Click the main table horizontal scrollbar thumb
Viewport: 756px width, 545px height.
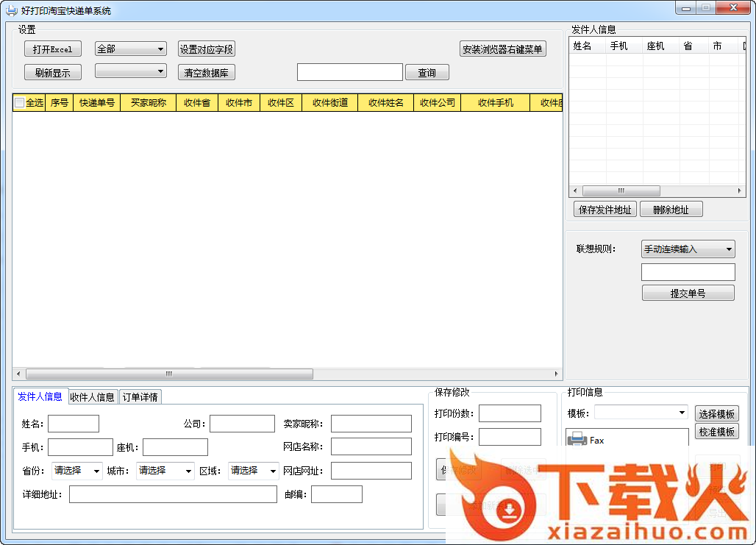point(169,374)
